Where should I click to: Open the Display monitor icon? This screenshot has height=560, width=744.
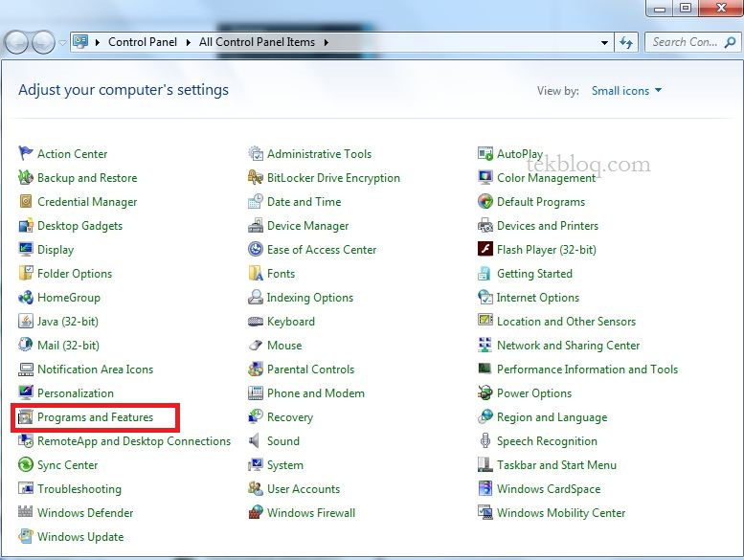pyautogui.click(x=25, y=249)
